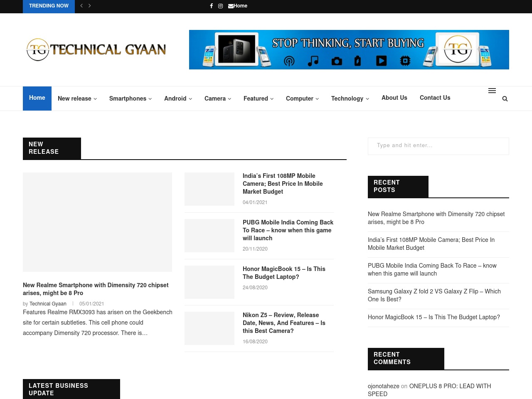Open the hamburger sidebar menu icon
Viewport: 532px width, 399px height.
[492, 91]
